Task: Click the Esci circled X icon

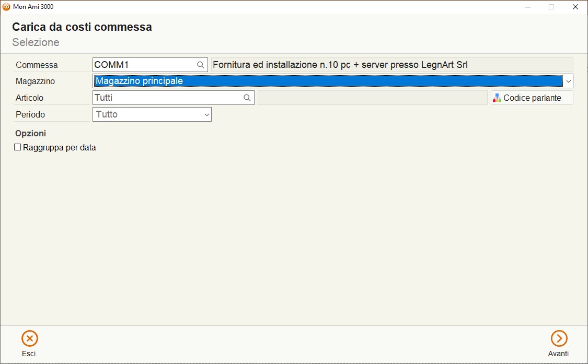Action: tap(30, 338)
